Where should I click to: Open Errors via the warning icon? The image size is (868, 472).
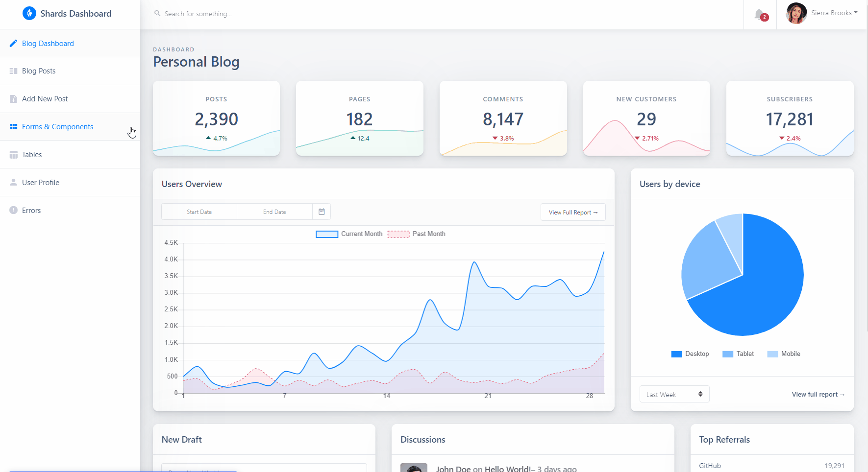[13, 210]
